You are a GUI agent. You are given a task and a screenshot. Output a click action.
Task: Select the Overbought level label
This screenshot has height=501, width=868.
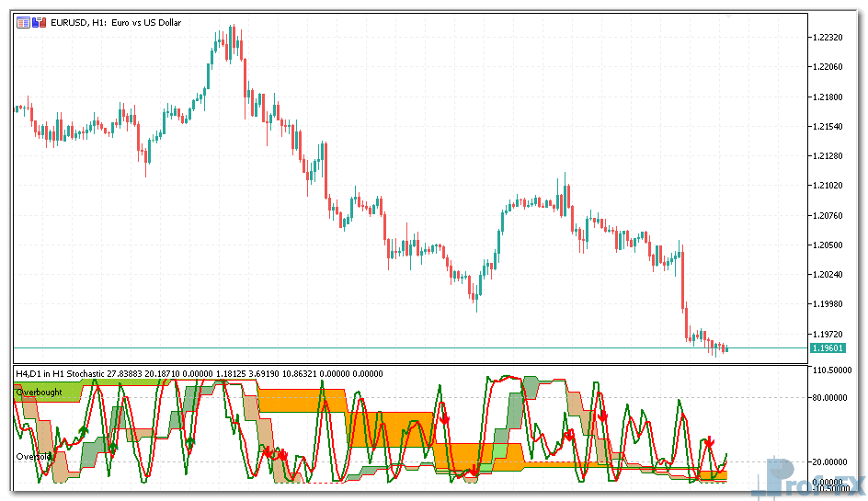coord(37,392)
